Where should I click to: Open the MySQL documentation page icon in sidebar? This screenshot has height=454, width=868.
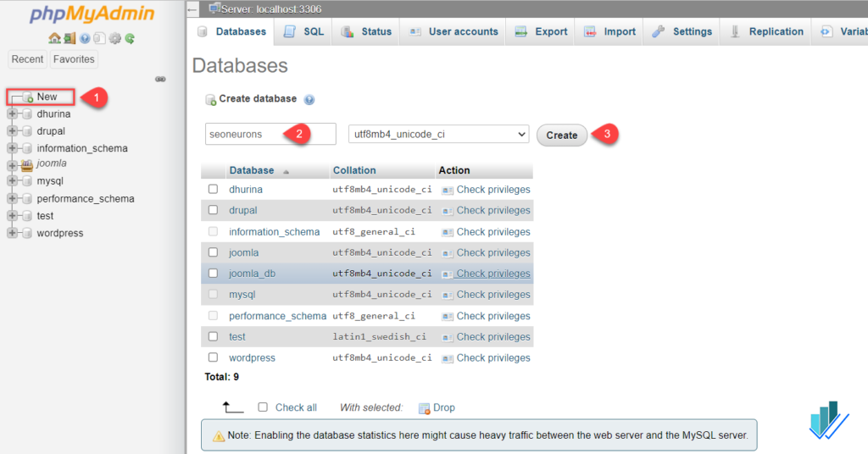(x=99, y=38)
